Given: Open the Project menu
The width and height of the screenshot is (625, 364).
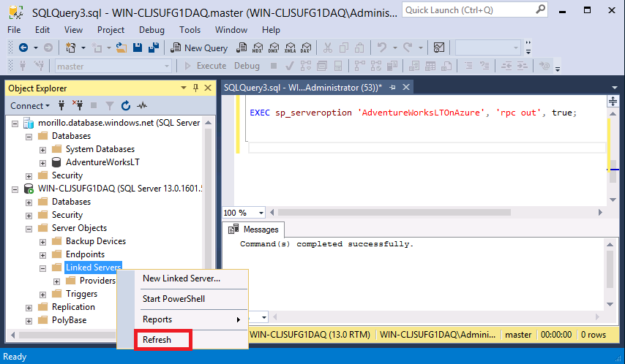Looking at the screenshot, I should point(111,30).
